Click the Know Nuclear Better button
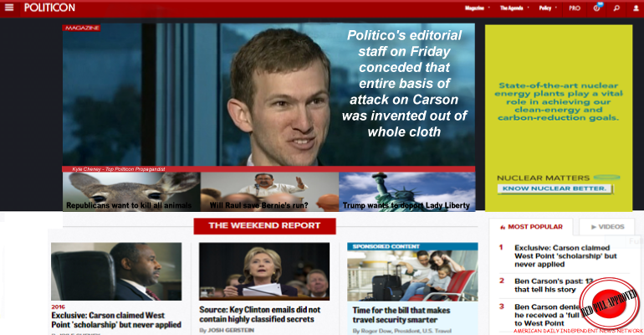 [x=555, y=188]
